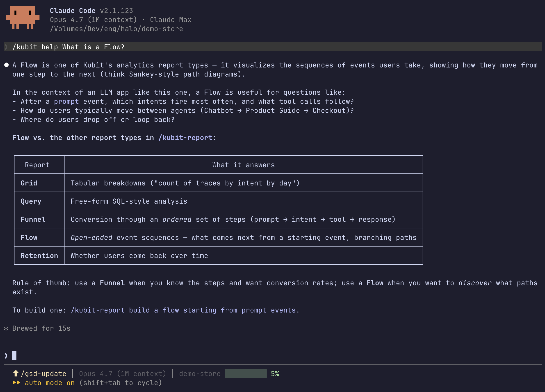Click the prompt chevron in the input line
Screen dimensions: 545x392
click(x=6, y=355)
